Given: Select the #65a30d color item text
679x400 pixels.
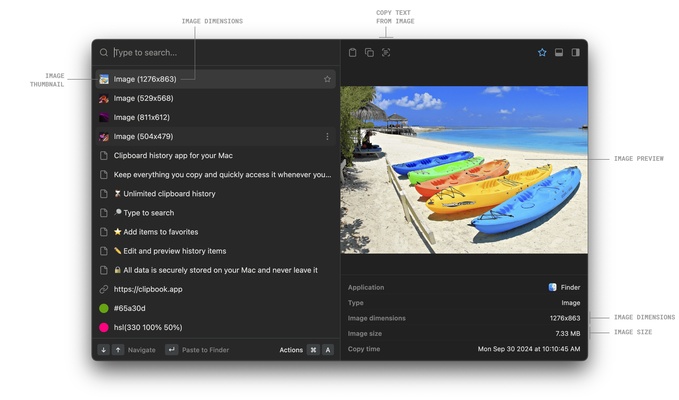Looking at the screenshot, I should [129, 308].
